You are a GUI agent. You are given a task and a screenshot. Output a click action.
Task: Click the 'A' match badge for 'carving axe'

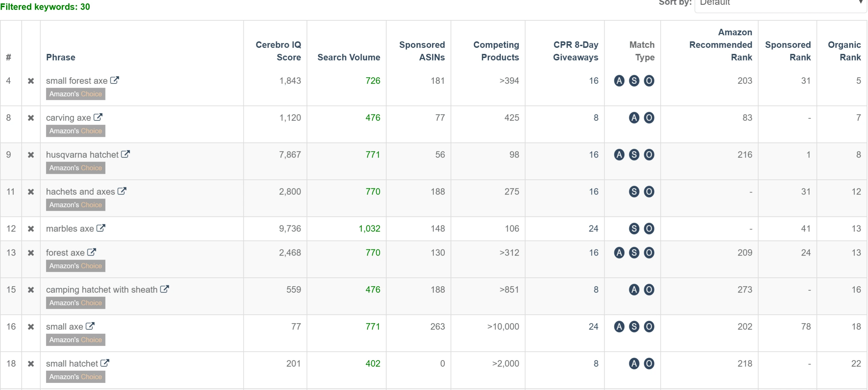[x=634, y=118]
